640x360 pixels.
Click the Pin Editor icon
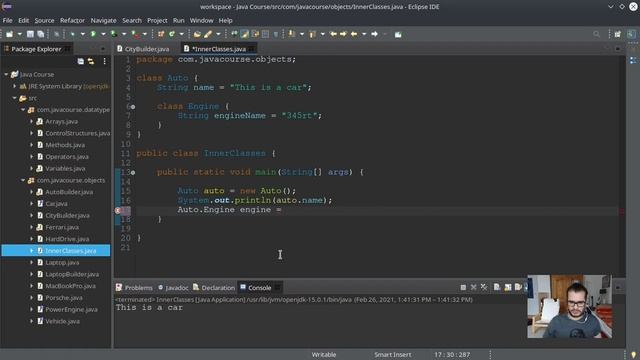(x=398, y=34)
